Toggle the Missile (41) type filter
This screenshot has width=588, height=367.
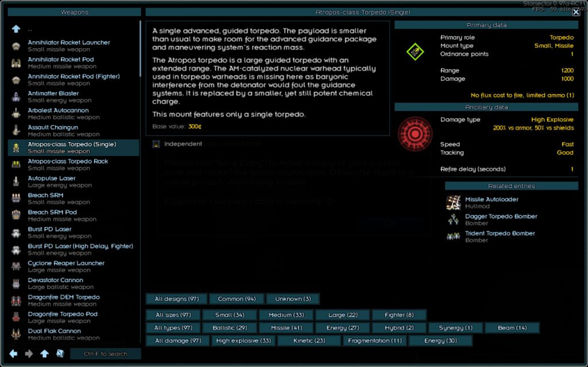(x=286, y=328)
